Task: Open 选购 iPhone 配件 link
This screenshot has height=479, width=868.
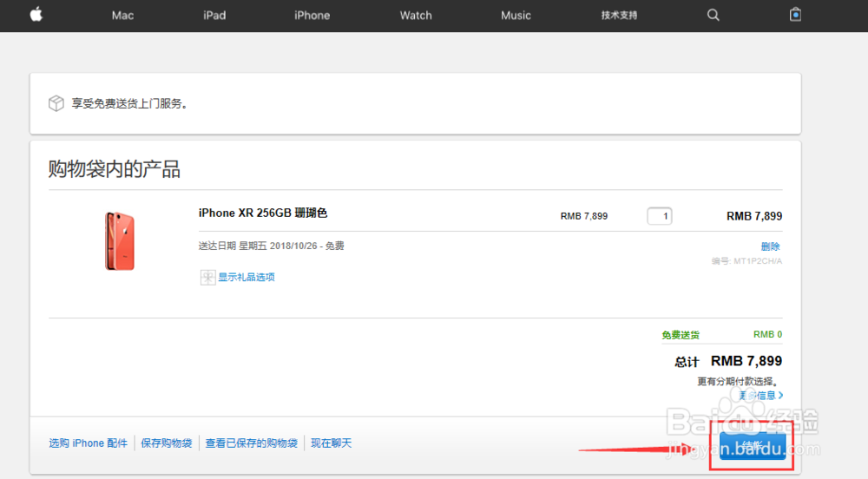Action: [x=88, y=443]
